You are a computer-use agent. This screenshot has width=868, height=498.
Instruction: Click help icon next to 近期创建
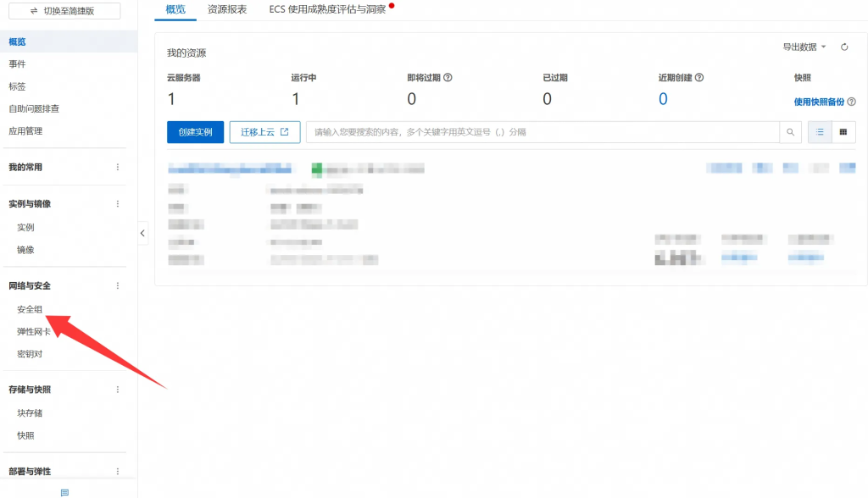point(699,78)
